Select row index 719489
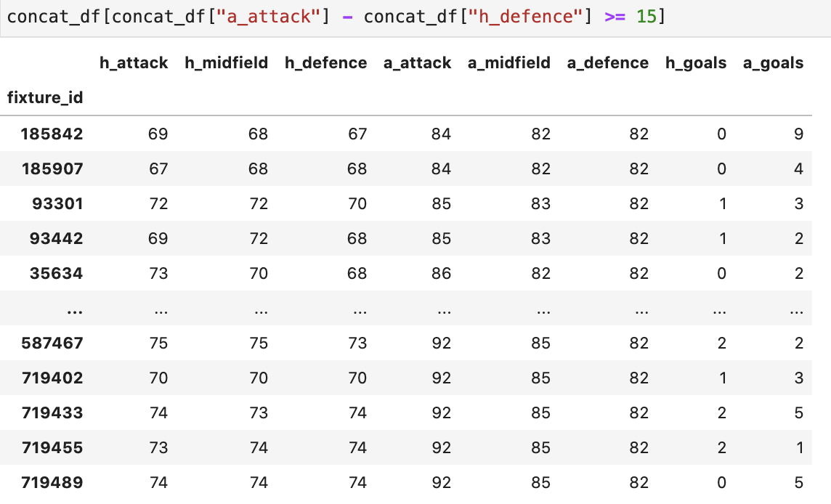 coord(52,483)
